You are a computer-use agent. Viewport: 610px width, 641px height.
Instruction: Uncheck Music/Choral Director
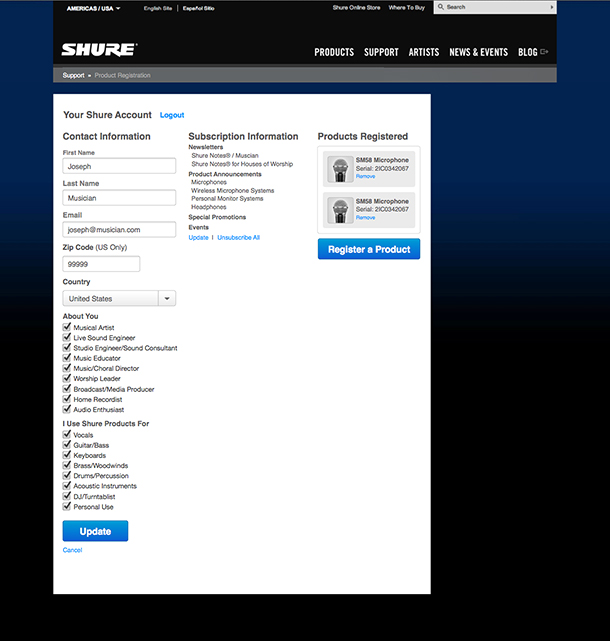pos(67,368)
